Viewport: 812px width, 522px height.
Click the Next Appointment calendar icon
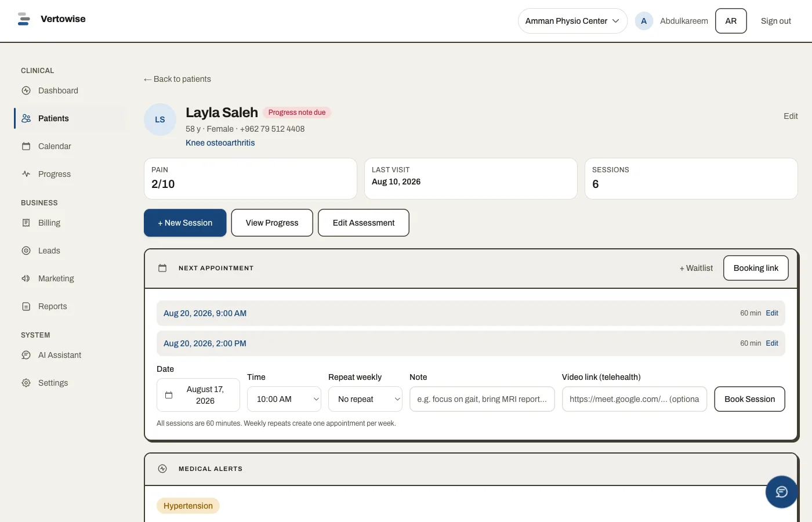(x=162, y=268)
